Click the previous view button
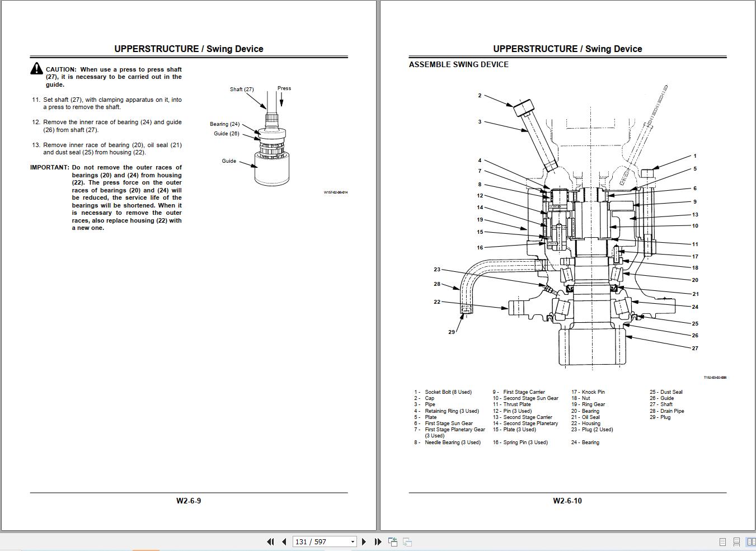 pyautogui.click(x=393, y=541)
